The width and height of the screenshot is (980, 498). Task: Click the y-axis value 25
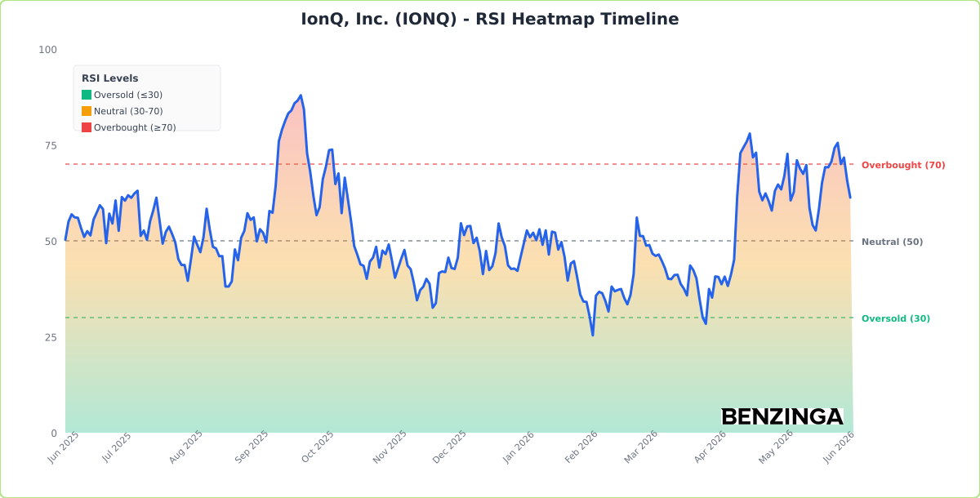(51, 337)
